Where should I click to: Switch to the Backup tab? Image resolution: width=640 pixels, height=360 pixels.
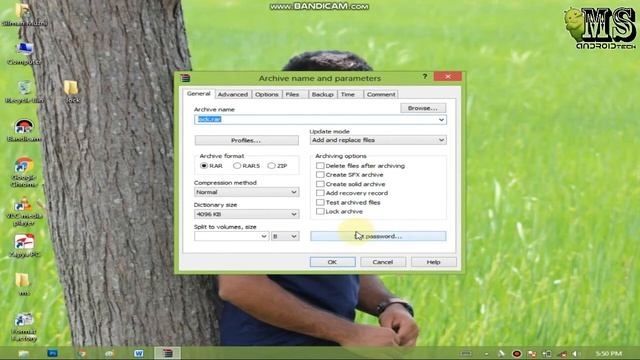point(322,94)
